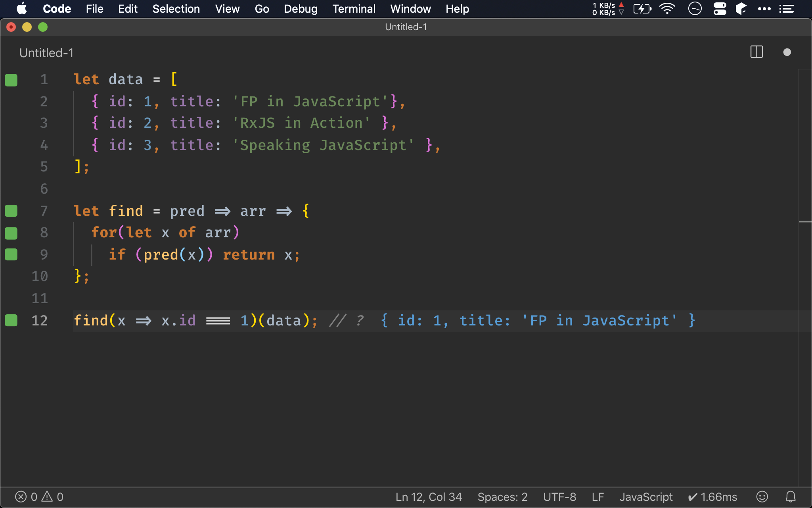Viewport: 812px width, 508px height.
Task: Click the green coverage marker on line 9
Action: tap(11, 255)
